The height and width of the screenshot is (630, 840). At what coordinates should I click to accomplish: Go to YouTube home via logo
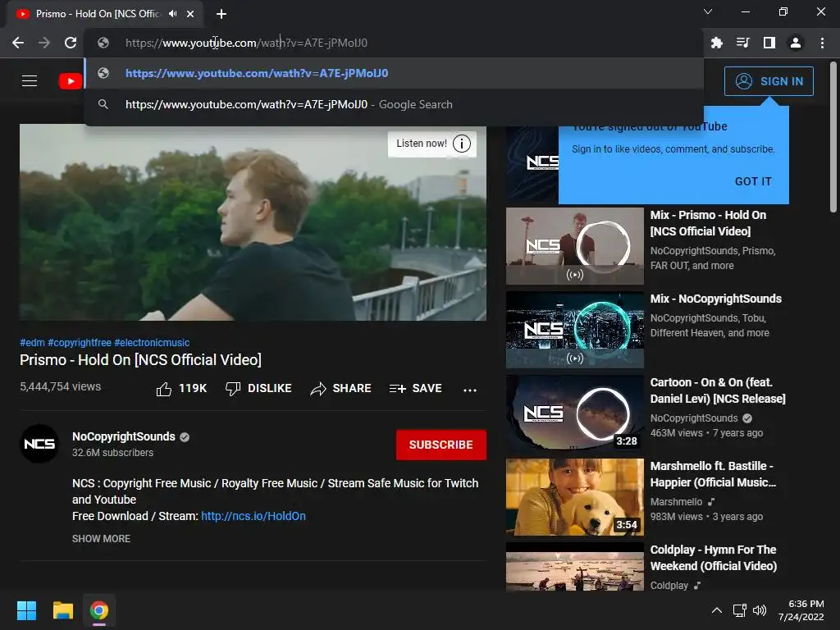pos(71,81)
